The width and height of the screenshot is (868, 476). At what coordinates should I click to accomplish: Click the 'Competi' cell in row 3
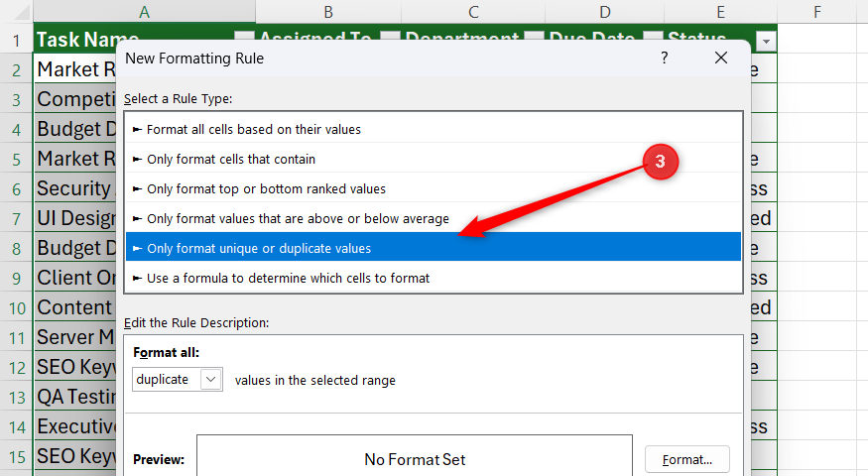(75, 99)
